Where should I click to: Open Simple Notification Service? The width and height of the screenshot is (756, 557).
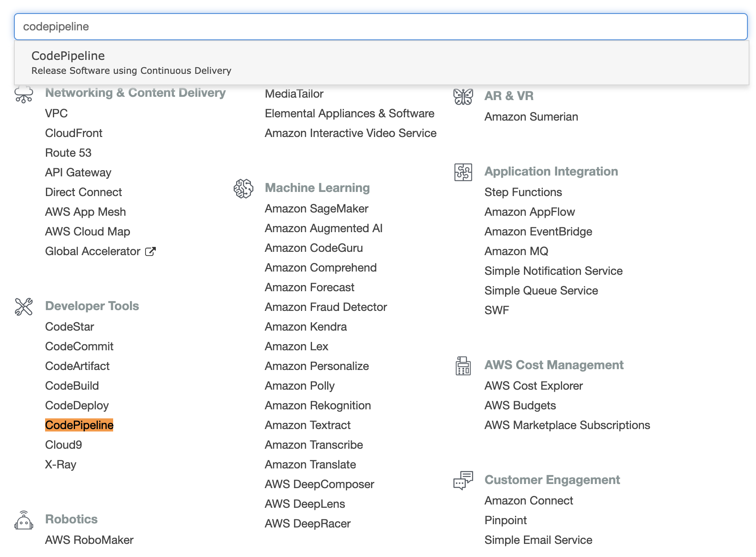tap(553, 271)
